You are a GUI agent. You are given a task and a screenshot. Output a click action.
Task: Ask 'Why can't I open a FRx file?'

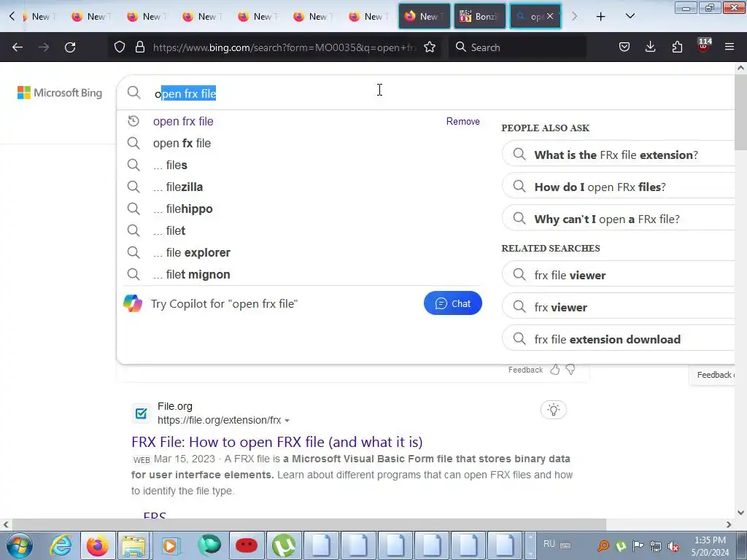click(619, 219)
